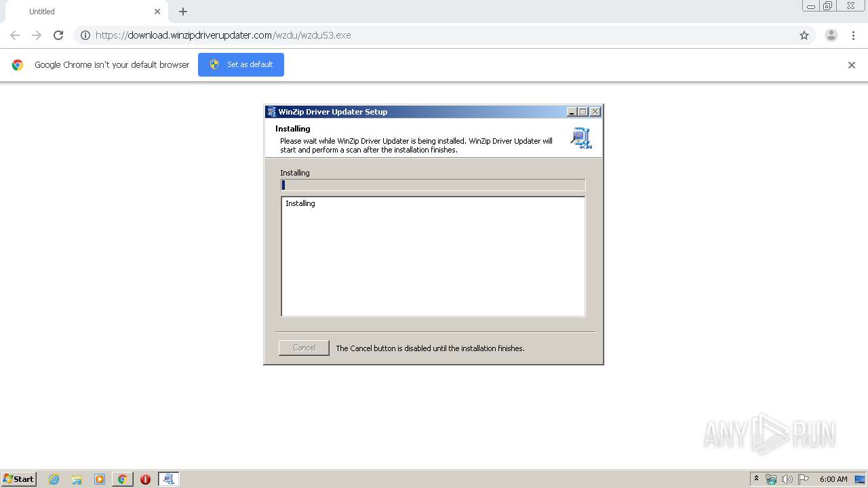
Task: Click the Show desktop button
Action: [861, 479]
